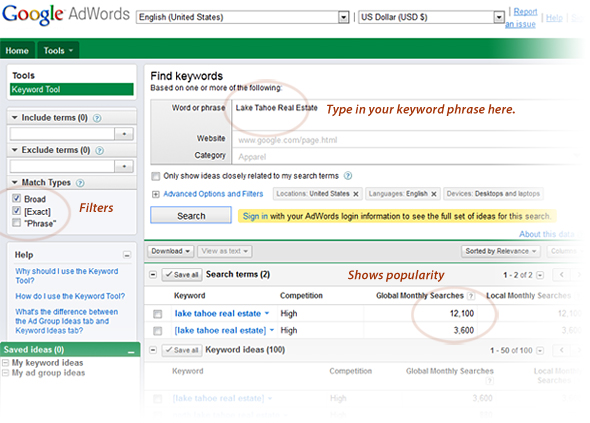Screen dimensions: 590x423
Task: Collapse the Exclude terms section
Action: [x=15, y=150]
